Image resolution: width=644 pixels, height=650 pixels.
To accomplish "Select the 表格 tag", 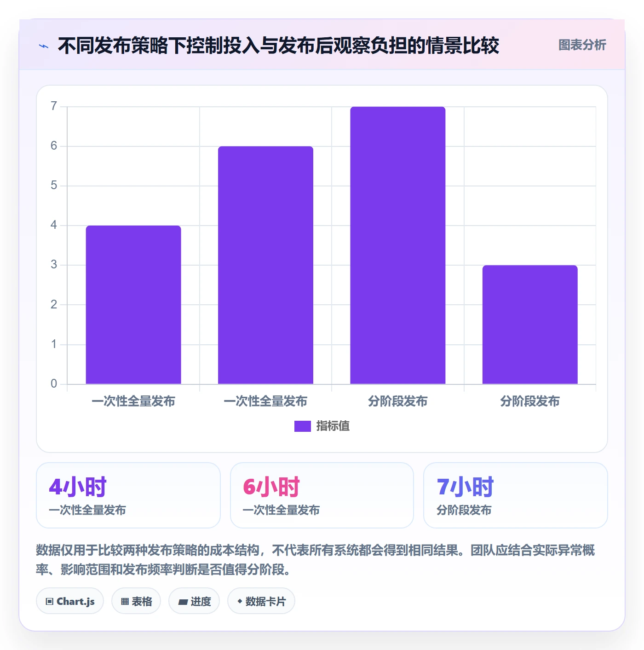I will pos(136,601).
